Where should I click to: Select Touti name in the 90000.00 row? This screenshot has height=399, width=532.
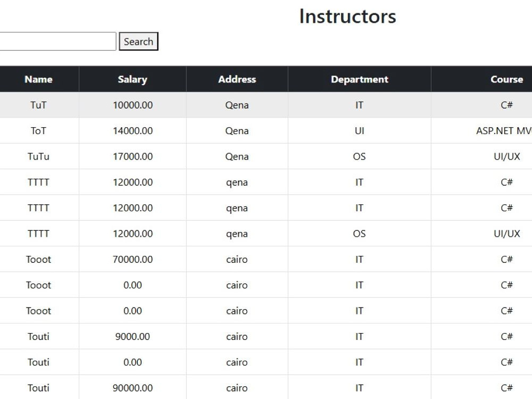tap(39, 388)
